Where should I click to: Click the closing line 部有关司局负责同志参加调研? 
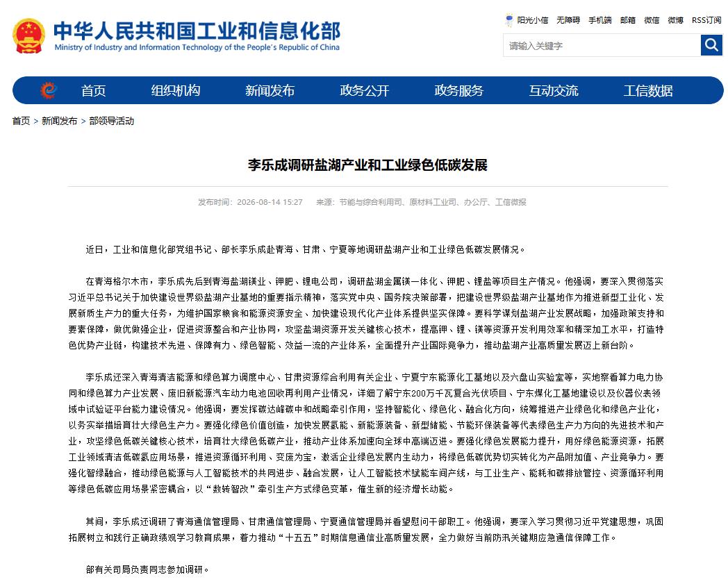(x=148, y=569)
